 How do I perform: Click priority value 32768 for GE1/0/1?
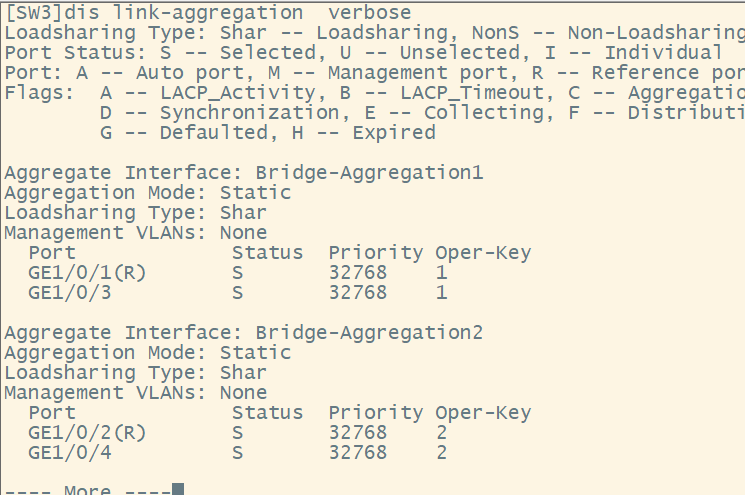357,272
